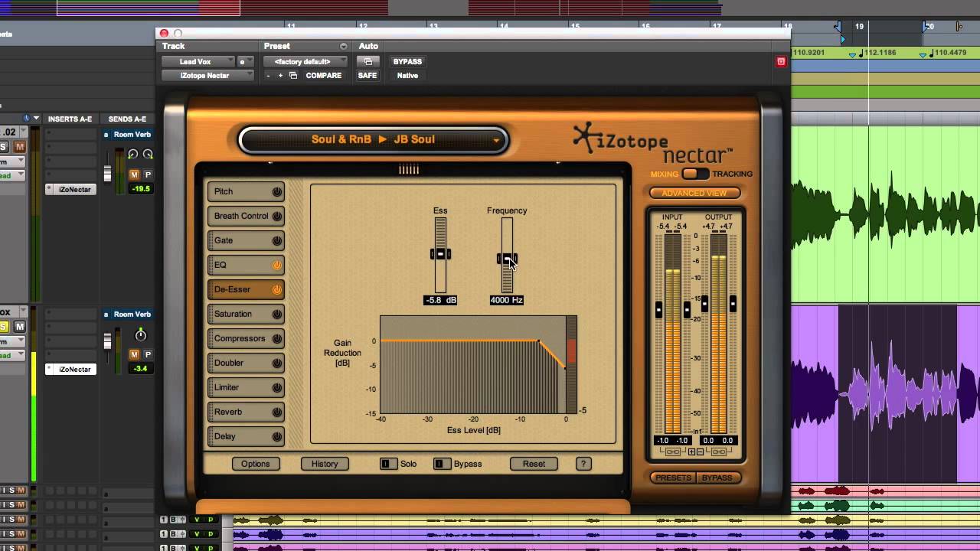This screenshot has height=551, width=980.
Task: Click the SENDS A-E column header
Action: (127, 119)
